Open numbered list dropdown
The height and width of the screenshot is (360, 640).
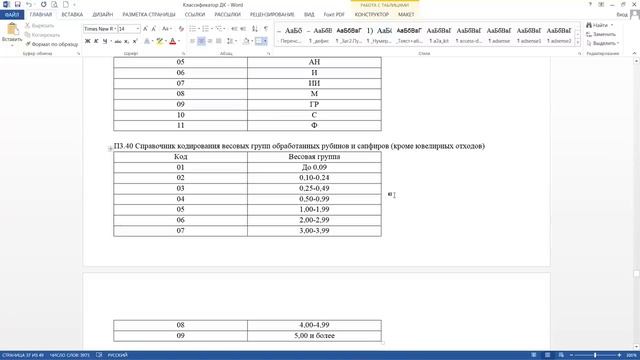(212, 29)
